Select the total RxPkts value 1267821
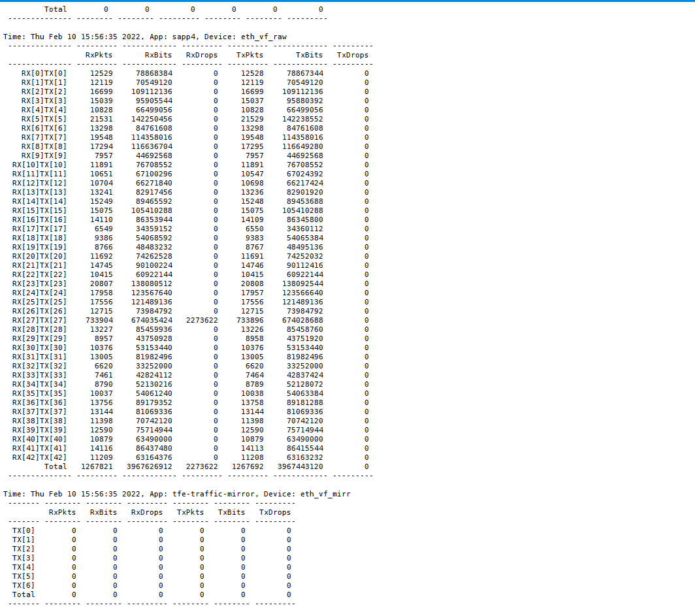 coord(97,467)
